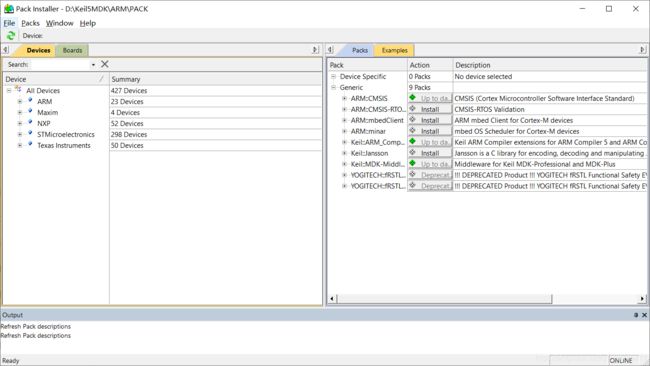Click green diamond icon for Keil::MDK-Middleware row
Image resolution: width=650 pixels, height=366 pixels.
click(412, 164)
